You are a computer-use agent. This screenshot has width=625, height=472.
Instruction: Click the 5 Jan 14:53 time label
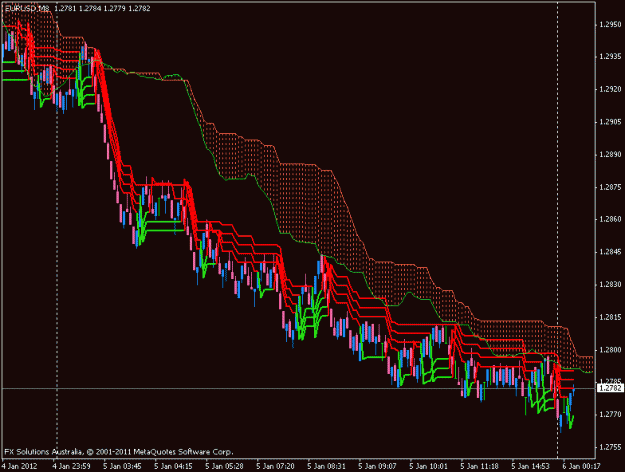531,466
